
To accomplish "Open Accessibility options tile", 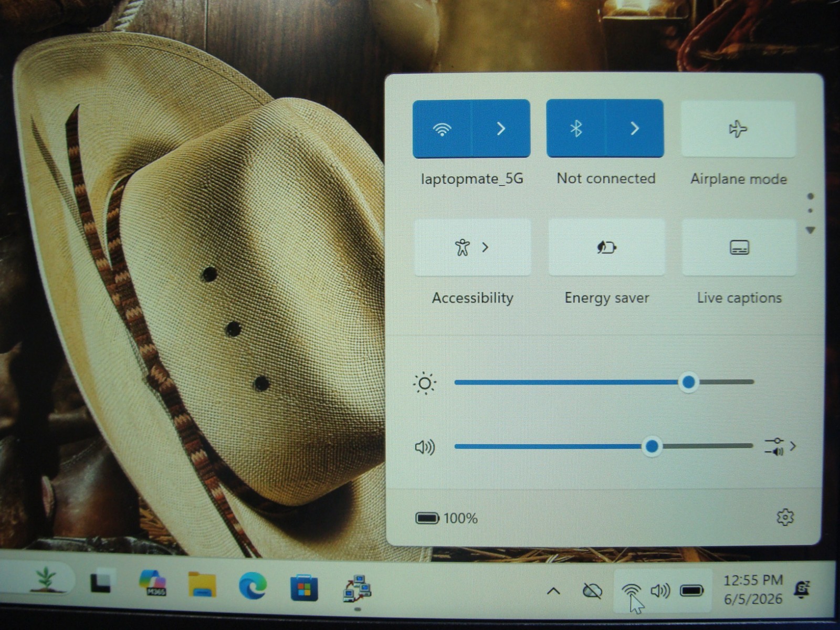I will [x=472, y=247].
